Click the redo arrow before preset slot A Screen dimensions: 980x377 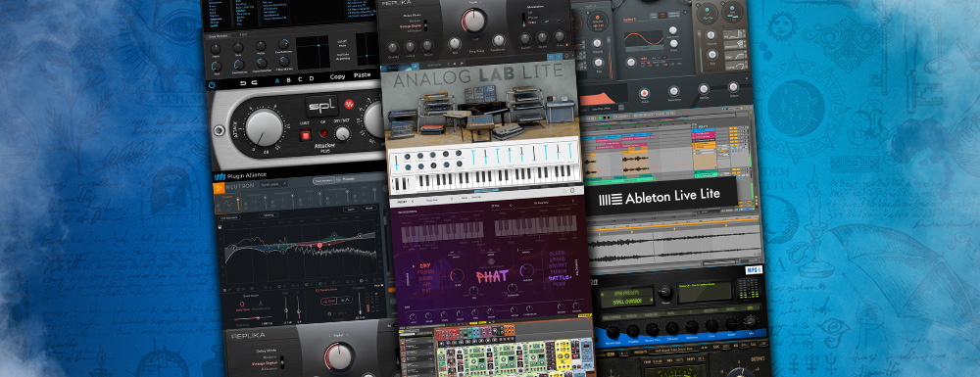pos(256,81)
